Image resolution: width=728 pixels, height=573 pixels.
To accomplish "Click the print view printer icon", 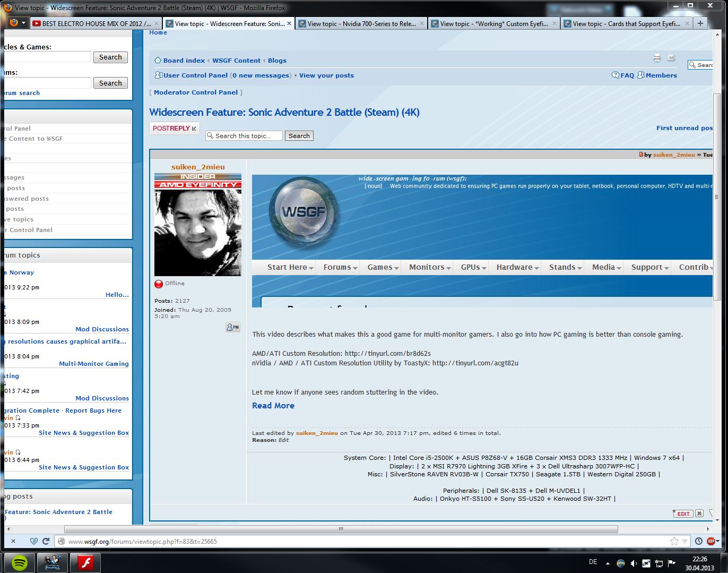I will click(657, 58).
